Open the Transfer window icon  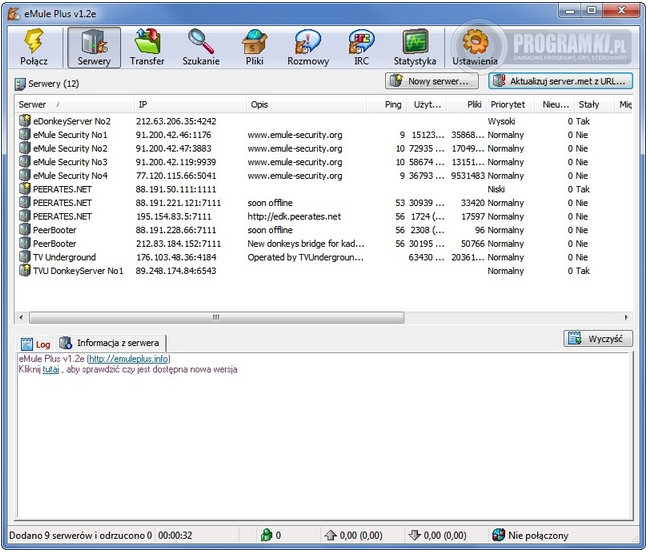pos(147,41)
